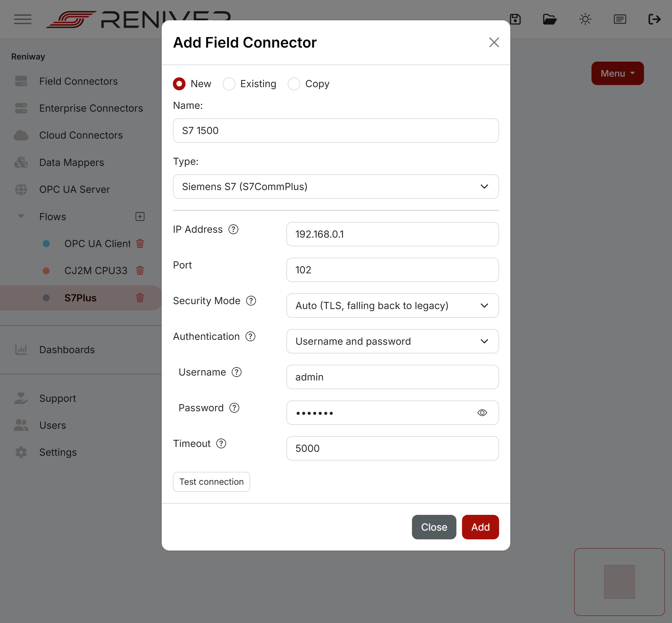Viewport: 672px width, 623px height.
Task: Click the Close button
Action: click(434, 527)
